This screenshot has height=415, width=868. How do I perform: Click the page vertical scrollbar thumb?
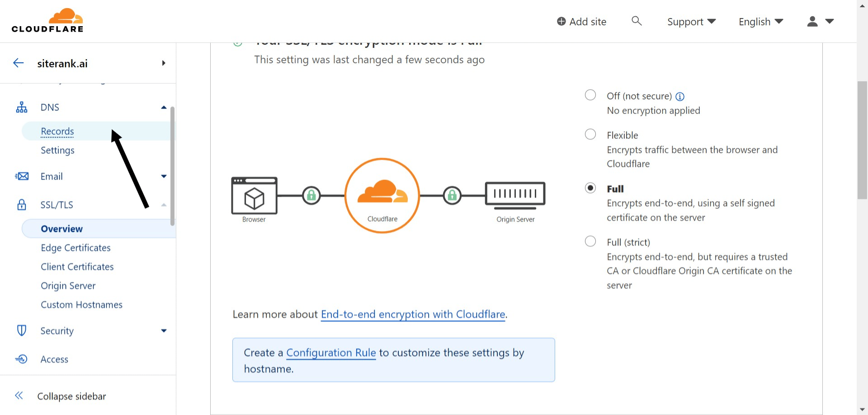(x=862, y=140)
